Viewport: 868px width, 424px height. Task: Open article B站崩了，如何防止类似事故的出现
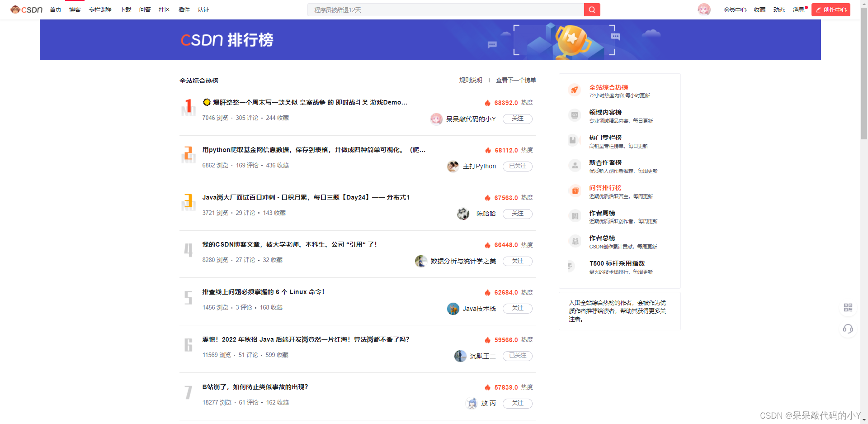255,387
